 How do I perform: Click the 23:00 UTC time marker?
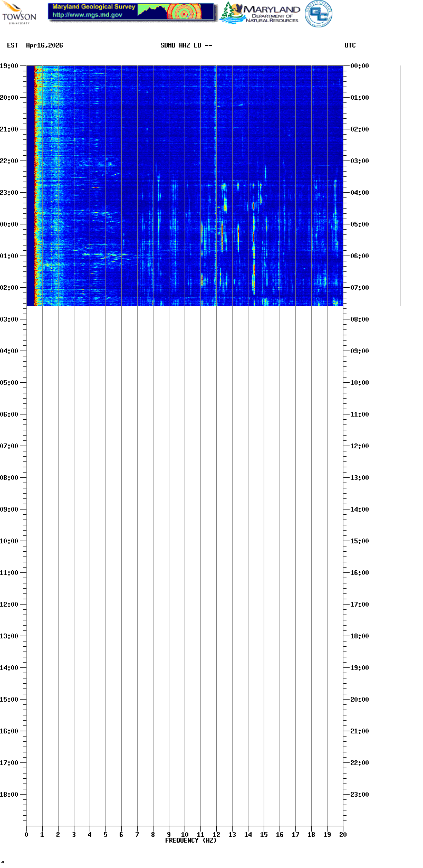[x=360, y=795]
